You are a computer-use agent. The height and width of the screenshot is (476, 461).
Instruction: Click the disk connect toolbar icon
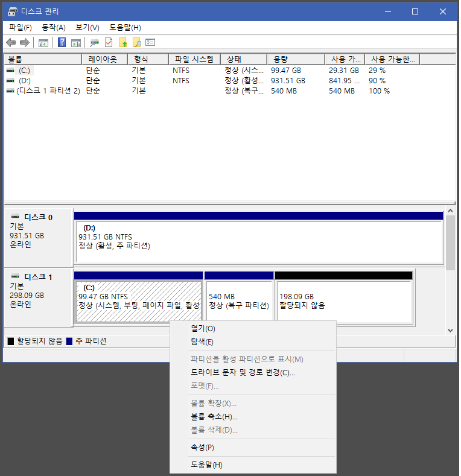point(94,42)
